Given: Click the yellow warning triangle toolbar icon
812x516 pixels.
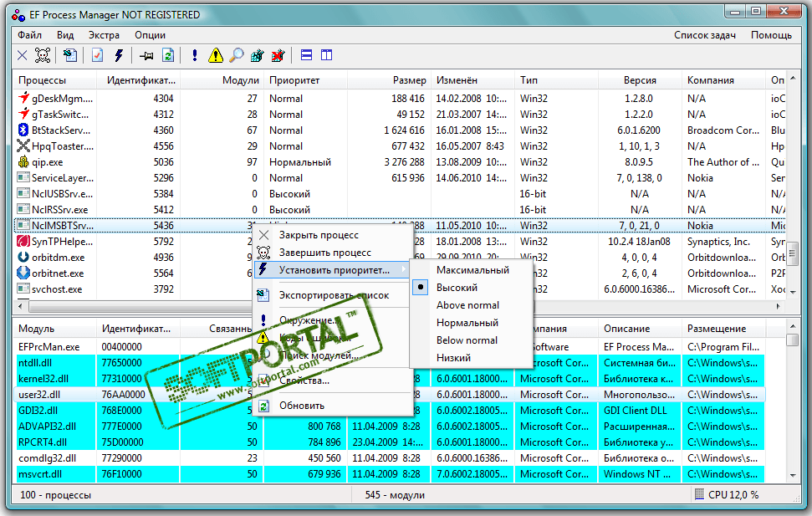Looking at the screenshot, I should pos(216,56).
